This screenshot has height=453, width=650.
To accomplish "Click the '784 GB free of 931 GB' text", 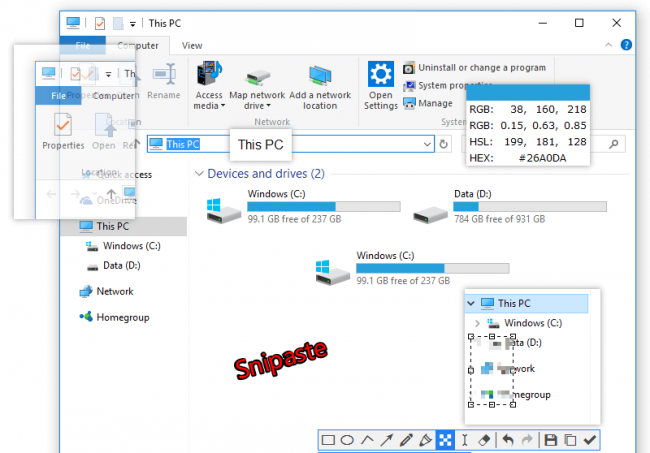I will (500, 219).
